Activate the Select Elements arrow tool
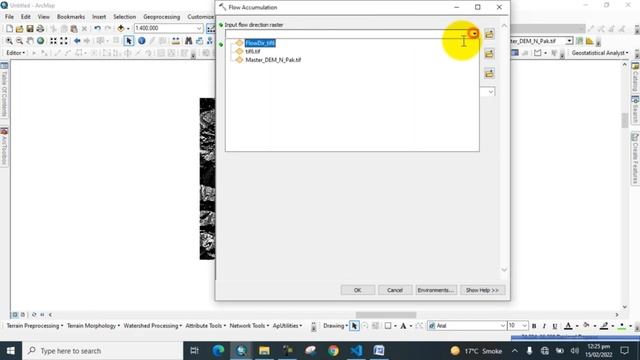The height and width of the screenshot is (360, 640). [x=129, y=41]
